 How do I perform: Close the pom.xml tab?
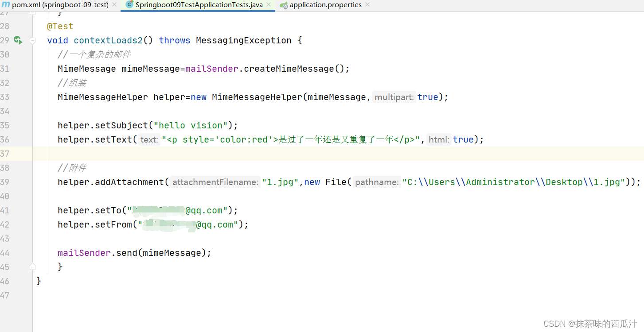(114, 4)
